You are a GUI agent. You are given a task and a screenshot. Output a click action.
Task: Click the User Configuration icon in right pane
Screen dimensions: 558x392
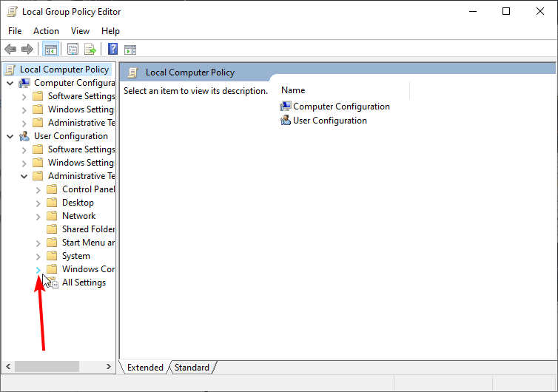(x=286, y=121)
